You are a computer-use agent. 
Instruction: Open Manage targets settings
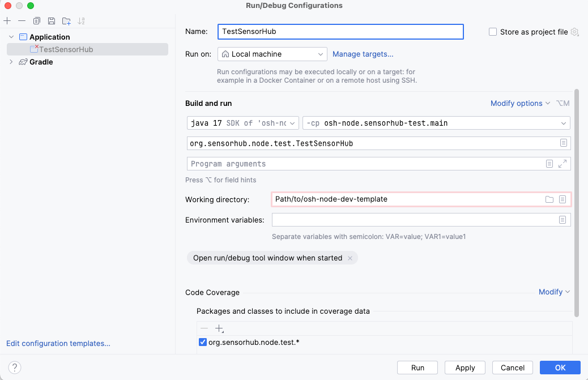[x=363, y=54]
